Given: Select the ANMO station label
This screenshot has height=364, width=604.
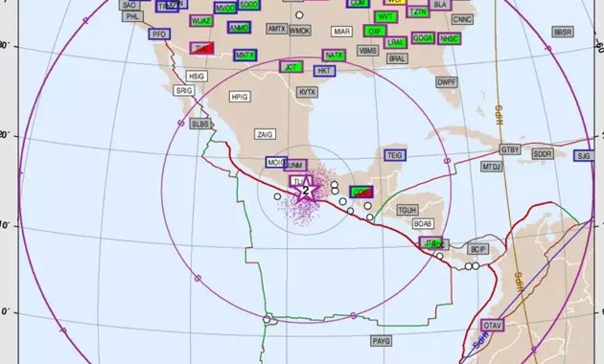Looking at the screenshot, I should pos(240,28).
